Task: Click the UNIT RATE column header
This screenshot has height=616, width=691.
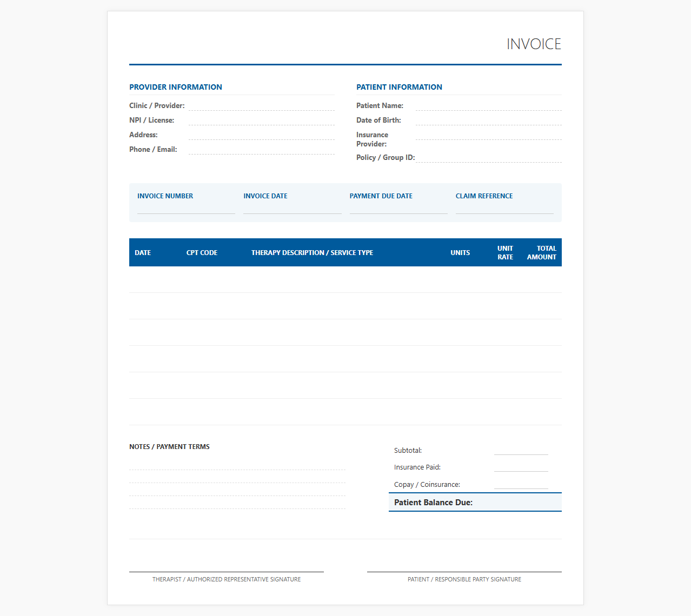Action: (505, 252)
